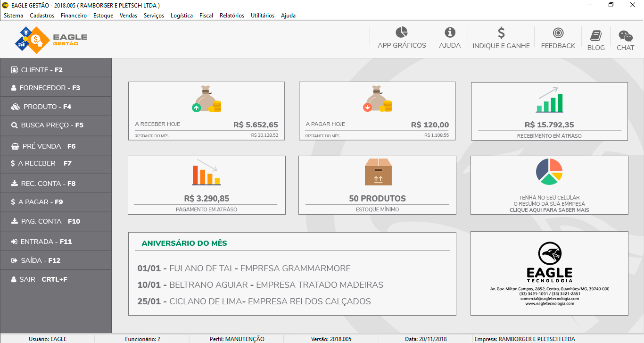Open the Serviços menu
The image size is (644, 343).
tap(154, 16)
